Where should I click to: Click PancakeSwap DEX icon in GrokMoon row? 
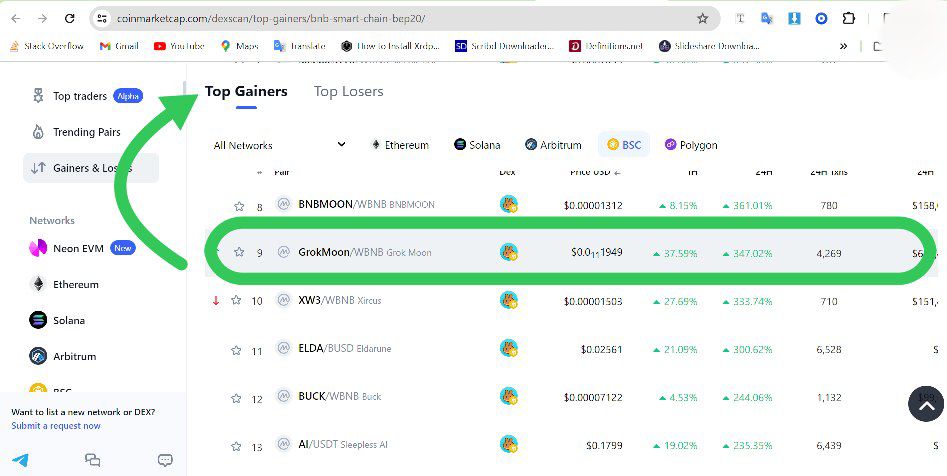click(509, 252)
